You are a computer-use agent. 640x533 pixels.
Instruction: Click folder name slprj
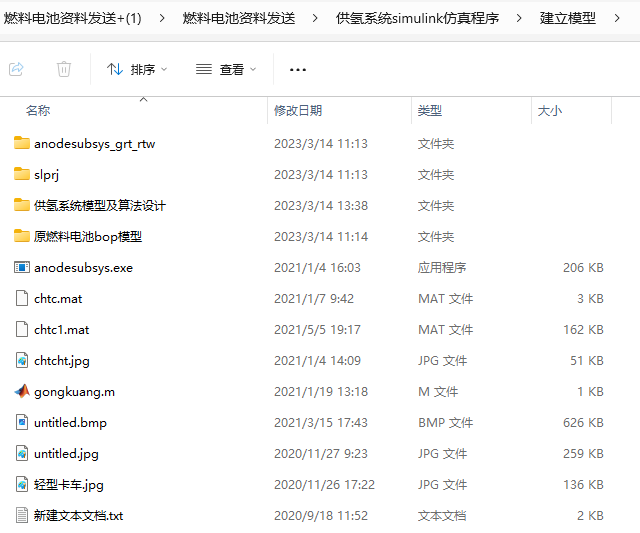click(x=47, y=175)
